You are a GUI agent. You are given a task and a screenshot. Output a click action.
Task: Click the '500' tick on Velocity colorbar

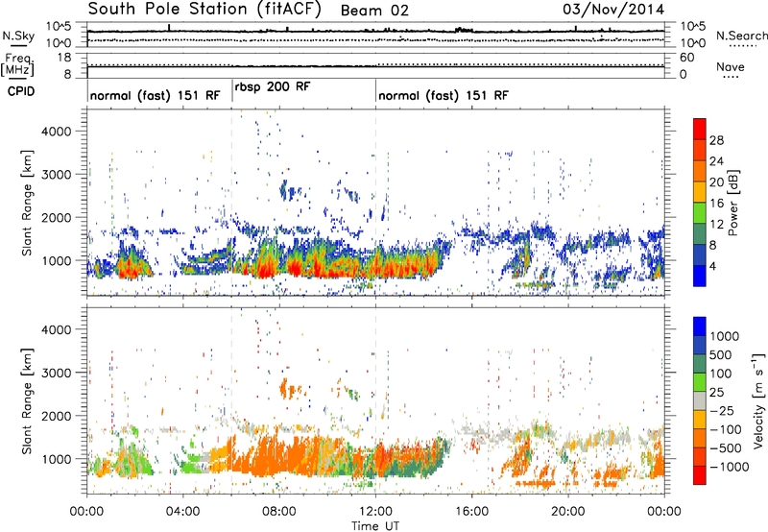(x=720, y=354)
